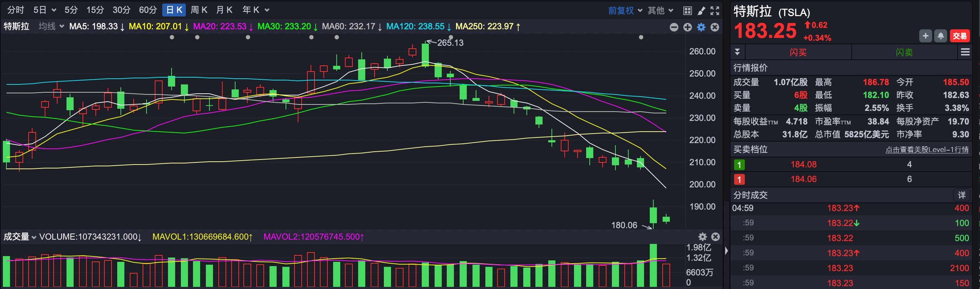Viewport: 980px width, 289px height.
Task: Switch to the 分时 chart tab
Action: tap(16, 10)
